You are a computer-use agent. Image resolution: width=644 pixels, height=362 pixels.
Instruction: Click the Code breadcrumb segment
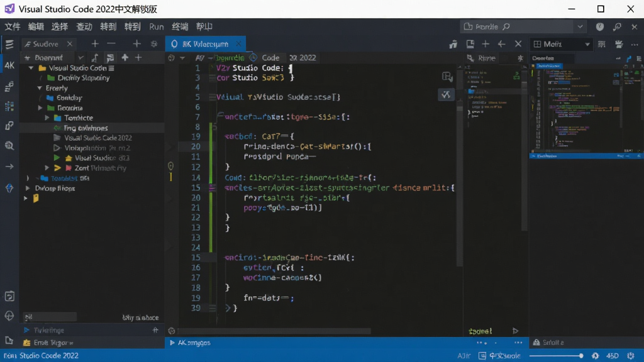[270, 58]
